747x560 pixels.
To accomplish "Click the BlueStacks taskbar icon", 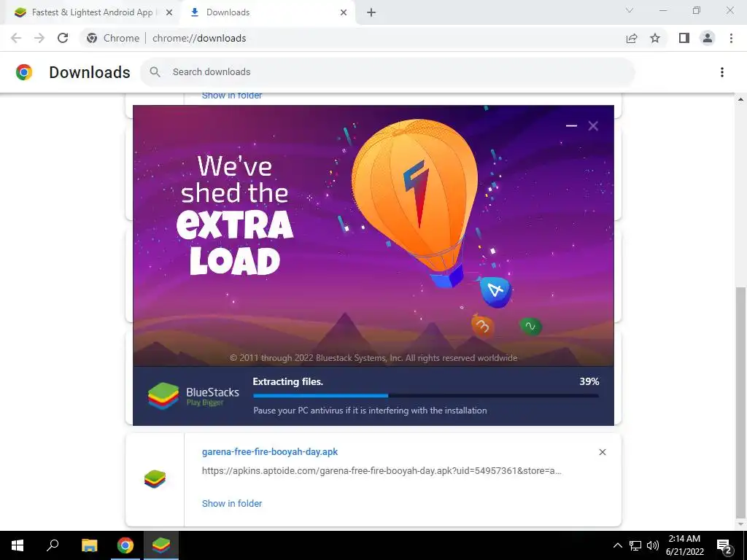I will [161, 545].
